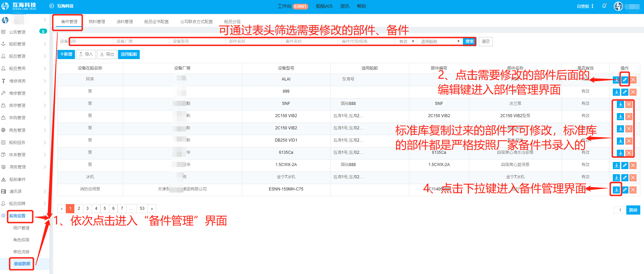Open 帮助 in the top menu
The image size is (644, 274).
point(362,6)
